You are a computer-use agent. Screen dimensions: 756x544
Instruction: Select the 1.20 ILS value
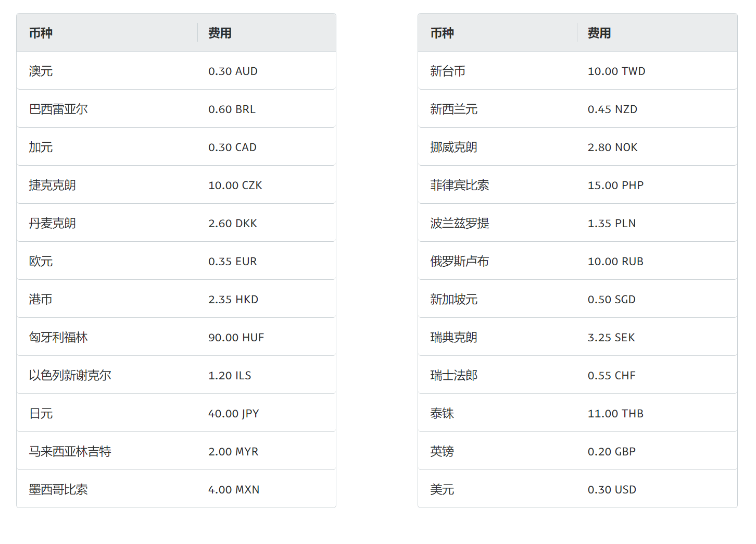pos(230,375)
